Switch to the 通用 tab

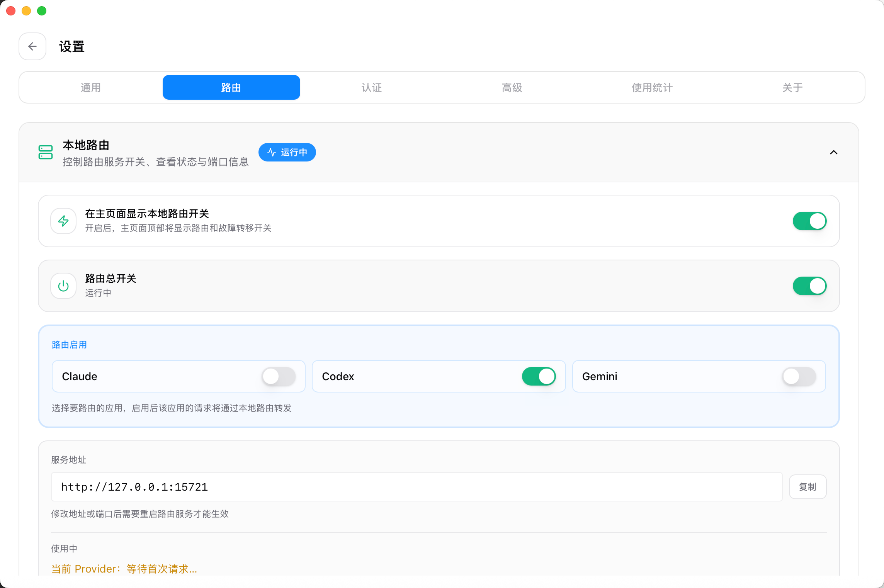point(91,88)
